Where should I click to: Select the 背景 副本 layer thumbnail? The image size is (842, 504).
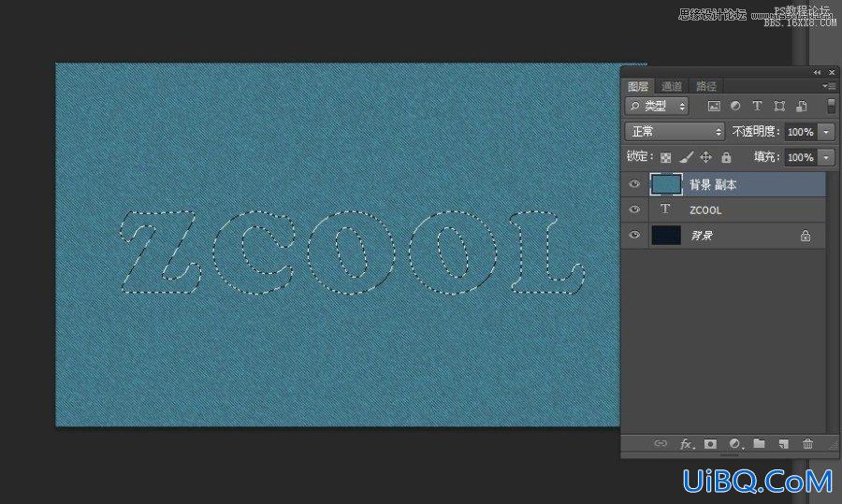[x=666, y=184]
